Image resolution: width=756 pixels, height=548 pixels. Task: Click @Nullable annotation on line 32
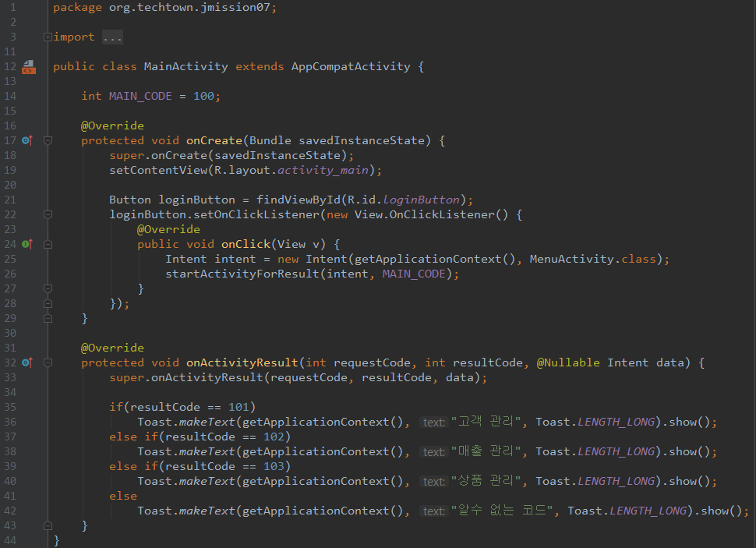coord(568,362)
